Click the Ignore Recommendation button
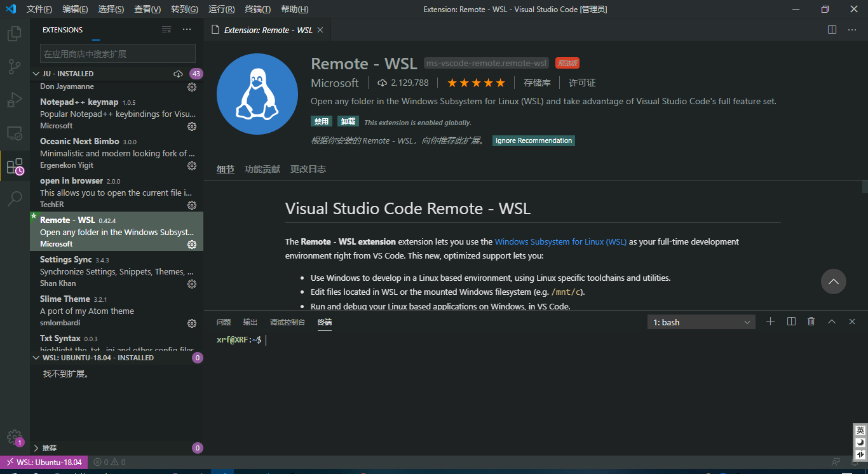This screenshot has height=474, width=868. (534, 140)
